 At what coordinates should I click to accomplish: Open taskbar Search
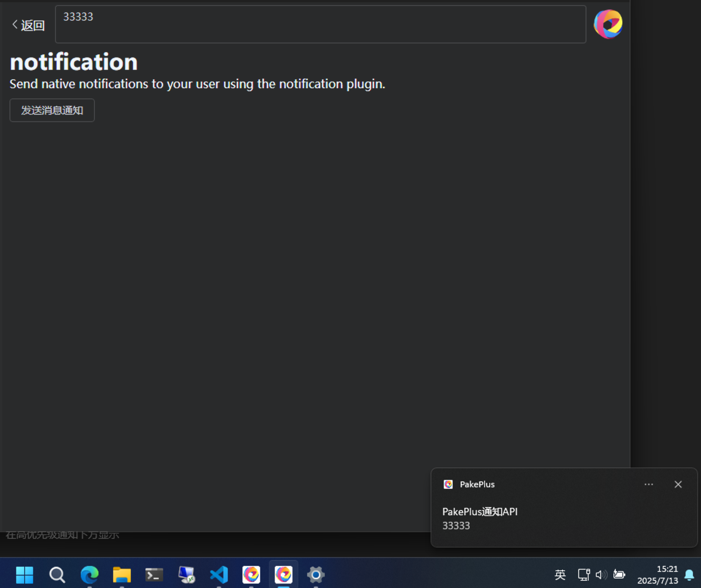click(x=57, y=575)
